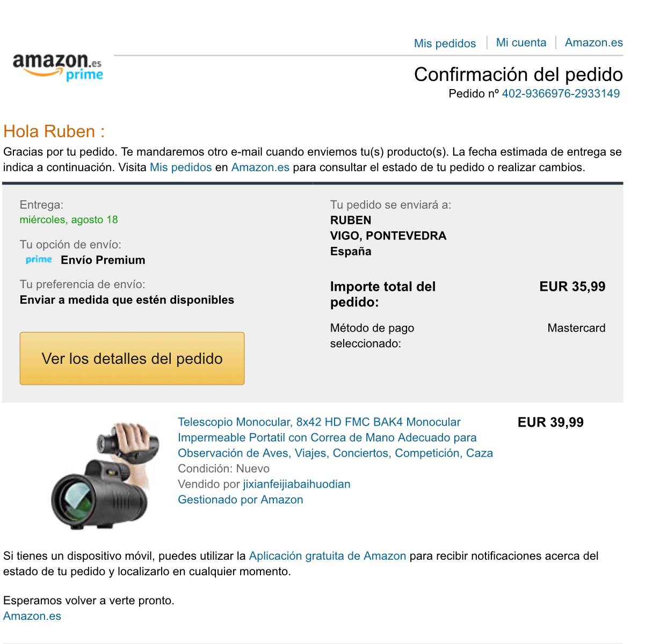Screen dimensions: 667x644
Task: Click the prime badge beside Envío Premium
Action: [x=39, y=260]
